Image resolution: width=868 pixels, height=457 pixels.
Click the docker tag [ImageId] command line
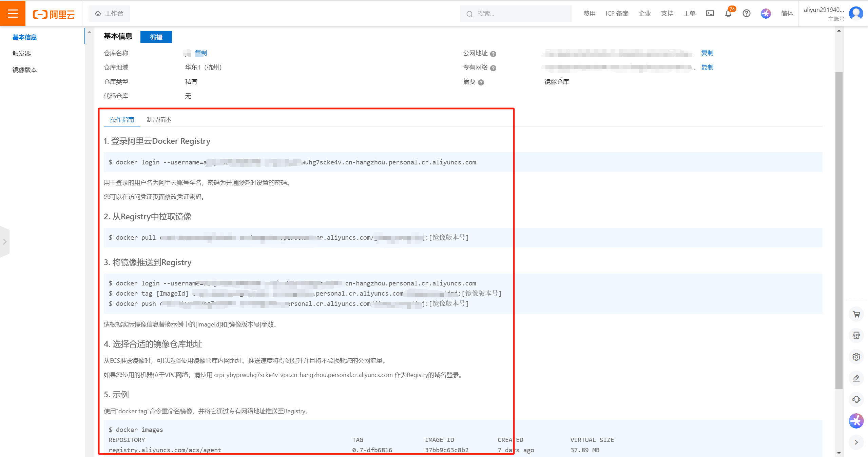pyautogui.click(x=305, y=294)
